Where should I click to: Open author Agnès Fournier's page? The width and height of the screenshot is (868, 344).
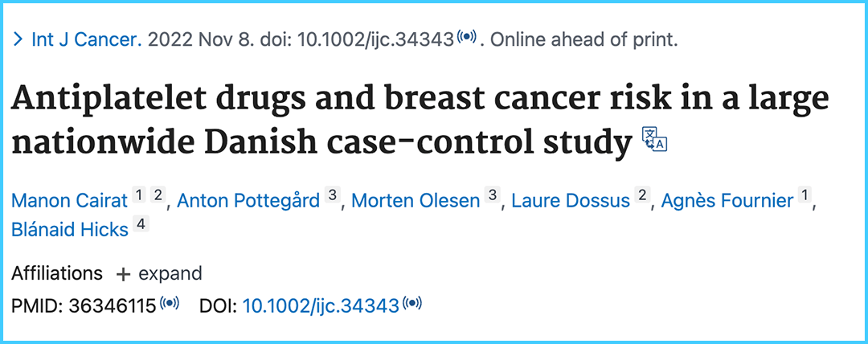(x=727, y=200)
